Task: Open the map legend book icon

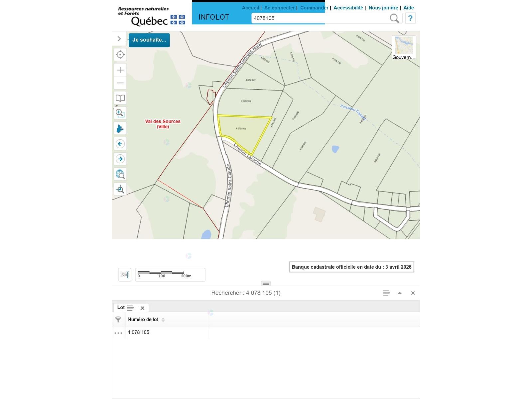Action: click(120, 98)
